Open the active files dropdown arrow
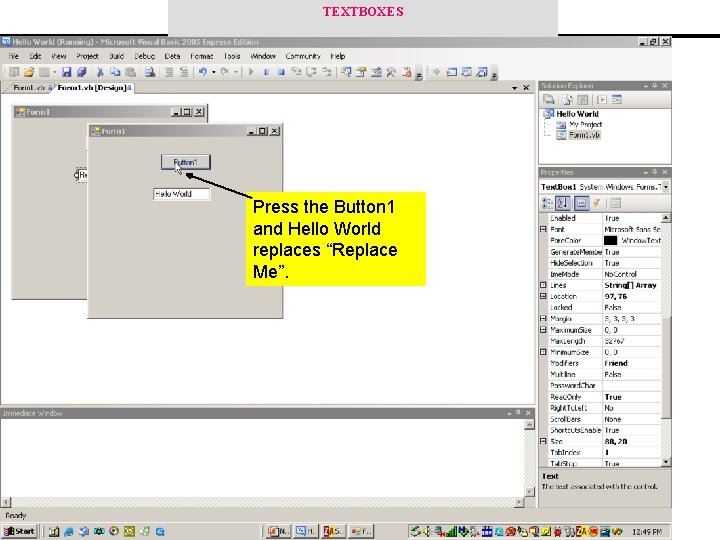The width and height of the screenshot is (720, 540). [x=514, y=88]
